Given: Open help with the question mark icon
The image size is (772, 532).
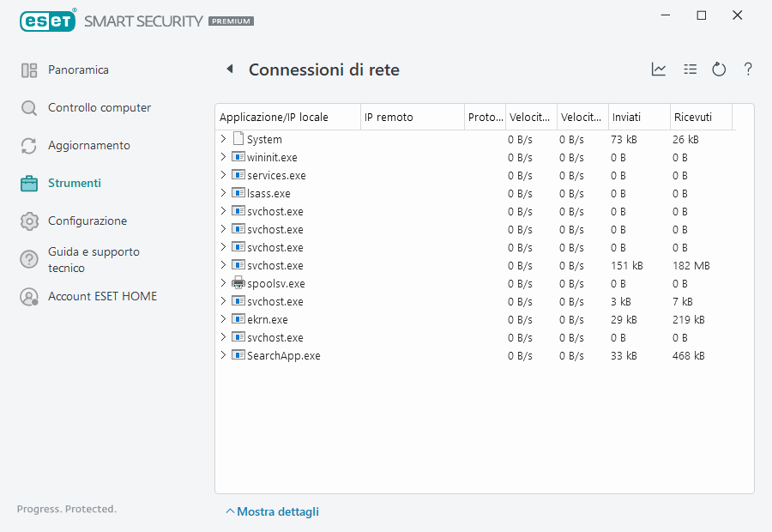Looking at the screenshot, I should pos(748,70).
